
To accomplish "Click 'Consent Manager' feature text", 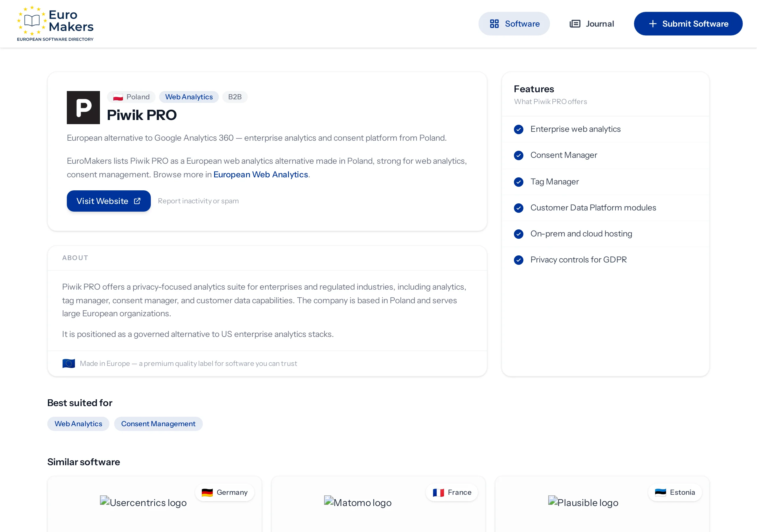I will pyautogui.click(x=564, y=155).
